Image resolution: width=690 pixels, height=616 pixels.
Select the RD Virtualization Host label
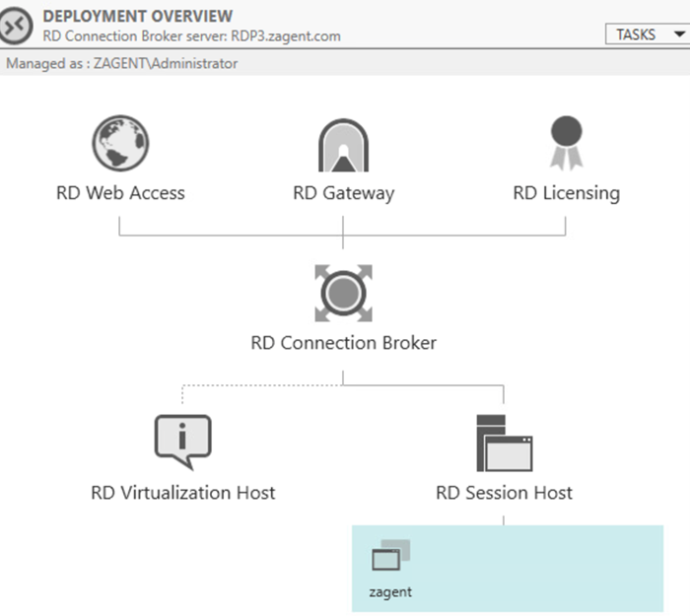(182, 492)
